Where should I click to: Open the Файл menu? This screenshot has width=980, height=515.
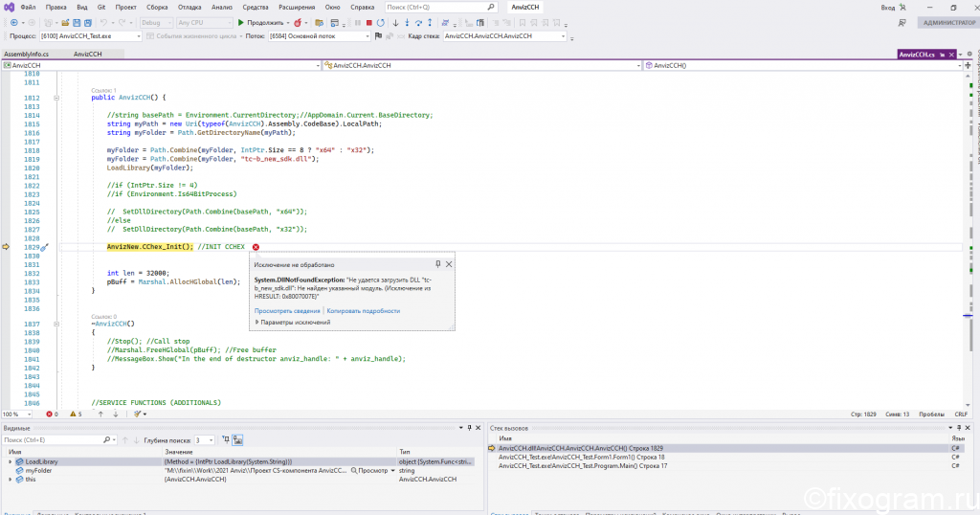[28, 7]
